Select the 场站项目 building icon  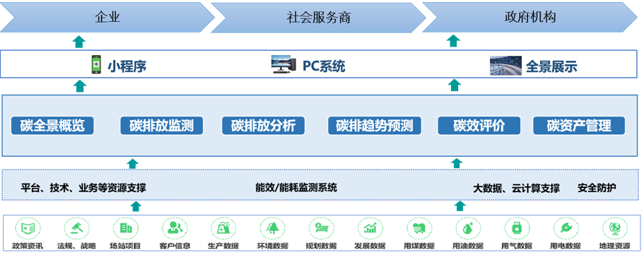tap(125, 228)
